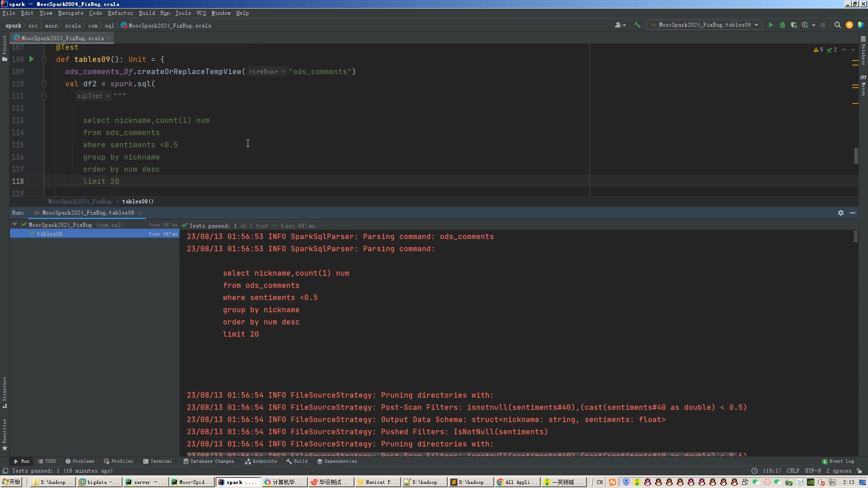Run with Coverage shield icon
The height and width of the screenshot is (488, 868).
coord(794,25)
